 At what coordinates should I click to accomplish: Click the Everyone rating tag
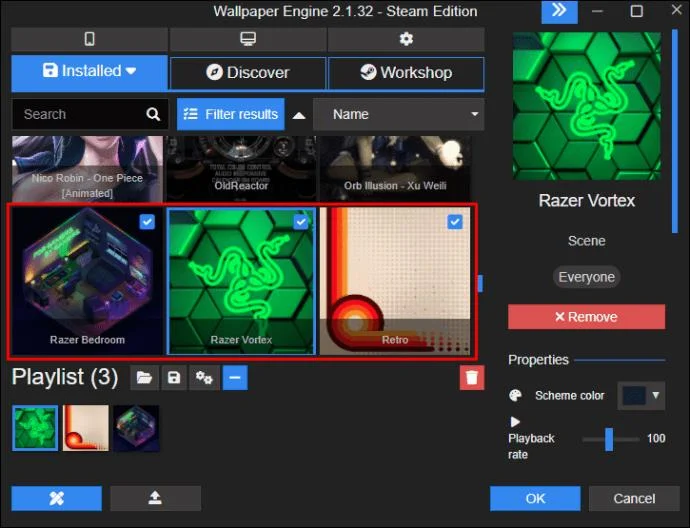tap(587, 277)
